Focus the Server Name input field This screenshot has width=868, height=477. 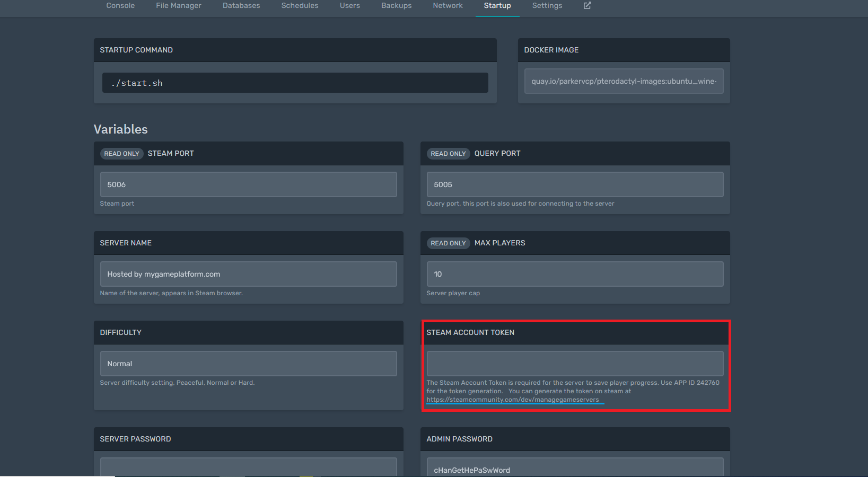pos(249,274)
